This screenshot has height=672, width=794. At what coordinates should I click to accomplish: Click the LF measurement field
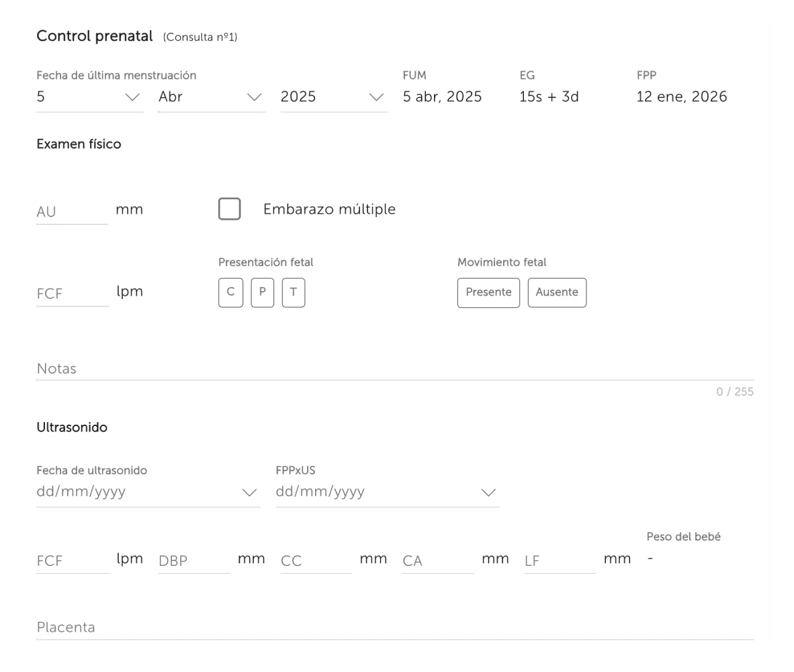point(560,561)
